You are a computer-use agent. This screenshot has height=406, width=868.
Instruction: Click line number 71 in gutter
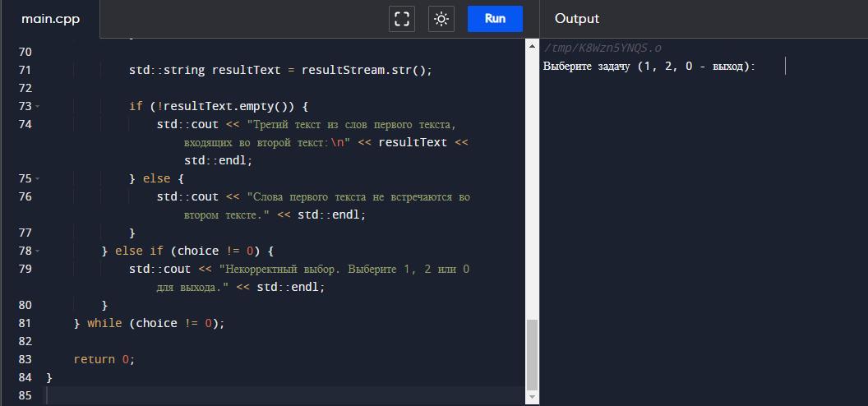[25, 70]
